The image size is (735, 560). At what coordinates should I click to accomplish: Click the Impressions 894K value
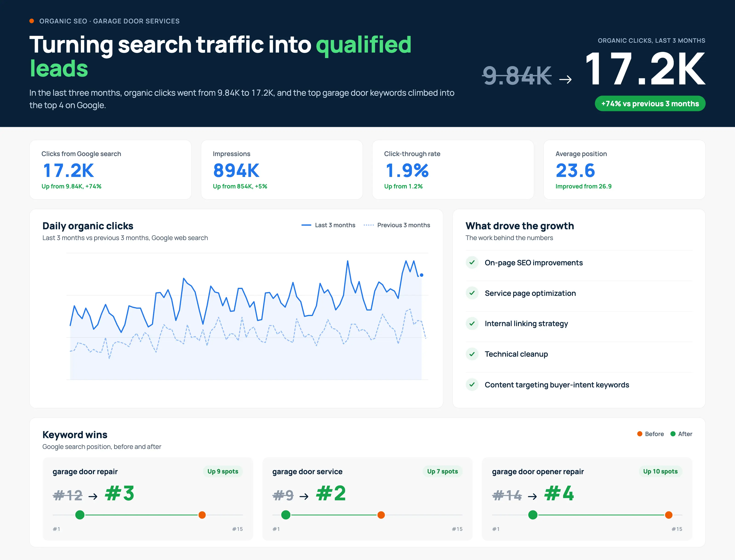(236, 170)
